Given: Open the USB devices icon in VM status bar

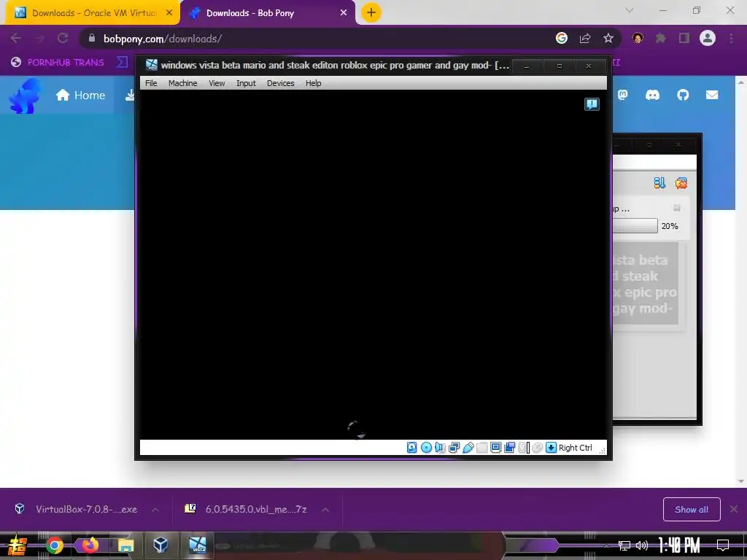Looking at the screenshot, I should coord(468,448).
